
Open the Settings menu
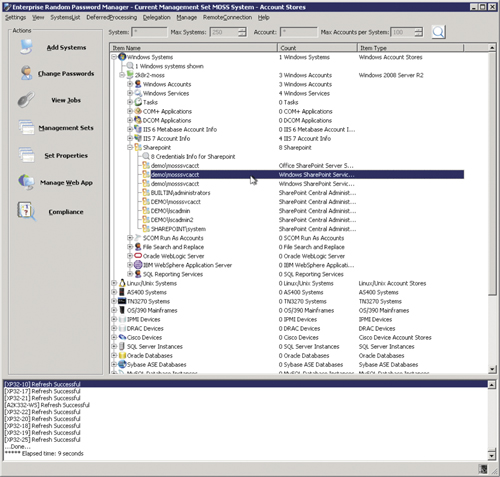pos(15,17)
